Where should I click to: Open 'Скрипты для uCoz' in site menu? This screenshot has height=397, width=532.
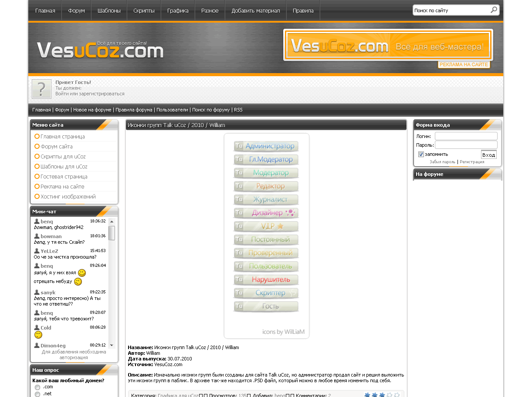coord(63,157)
